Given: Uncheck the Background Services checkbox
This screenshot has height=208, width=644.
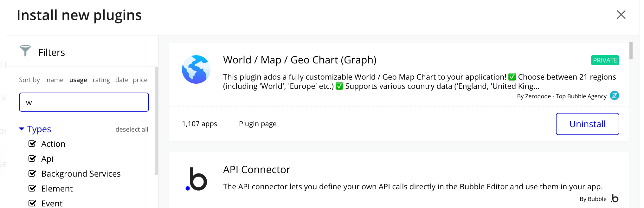Looking at the screenshot, I should tap(32, 173).
